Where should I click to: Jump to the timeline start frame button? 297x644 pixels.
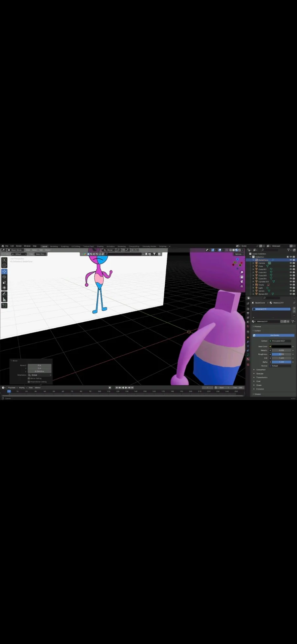(116, 388)
